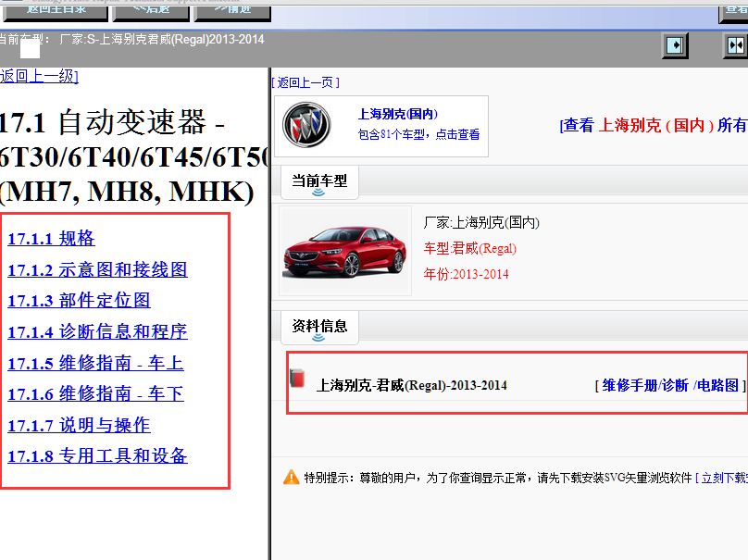Select the 资料信息 tab
The image size is (748, 560).
(319, 327)
